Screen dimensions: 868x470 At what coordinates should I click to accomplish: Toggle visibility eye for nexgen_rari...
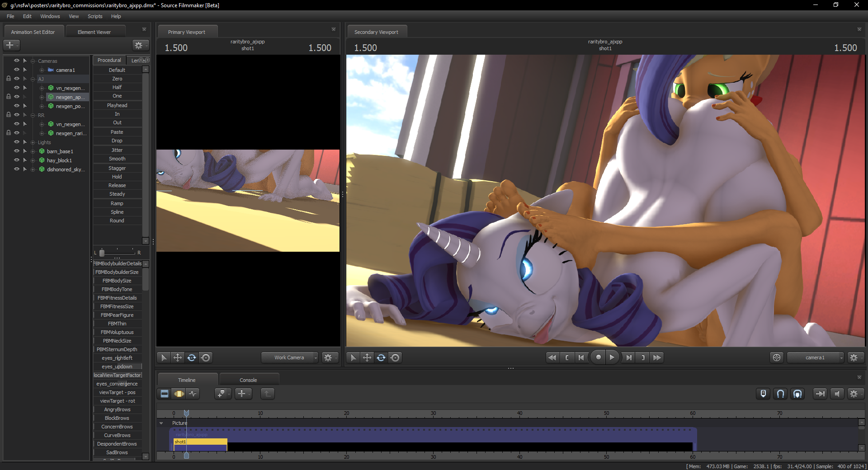coord(17,133)
